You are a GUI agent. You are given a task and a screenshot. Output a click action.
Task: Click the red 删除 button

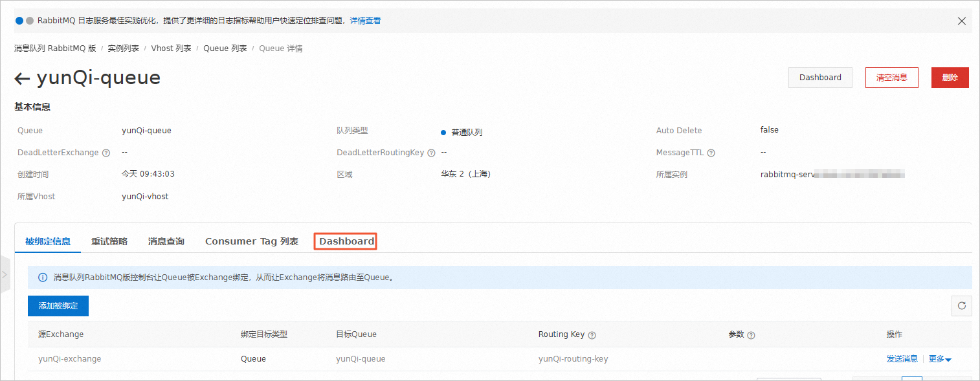(x=950, y=78)
